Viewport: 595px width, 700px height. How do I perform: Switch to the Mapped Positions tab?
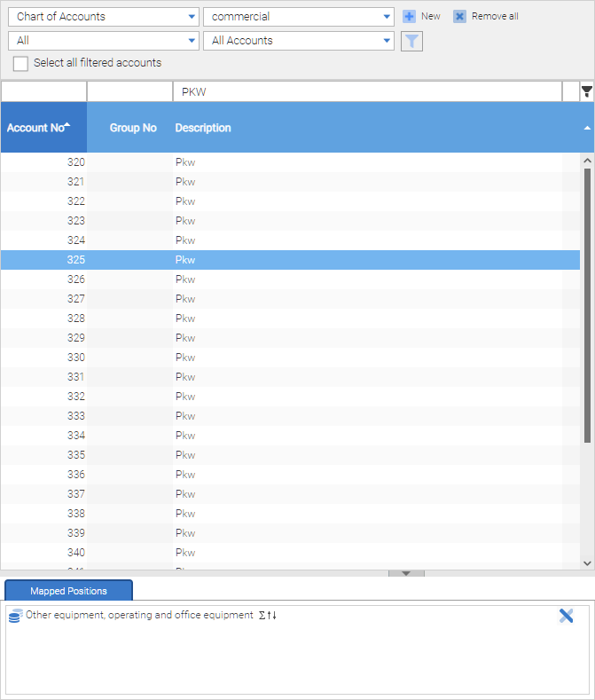[68, 591]
